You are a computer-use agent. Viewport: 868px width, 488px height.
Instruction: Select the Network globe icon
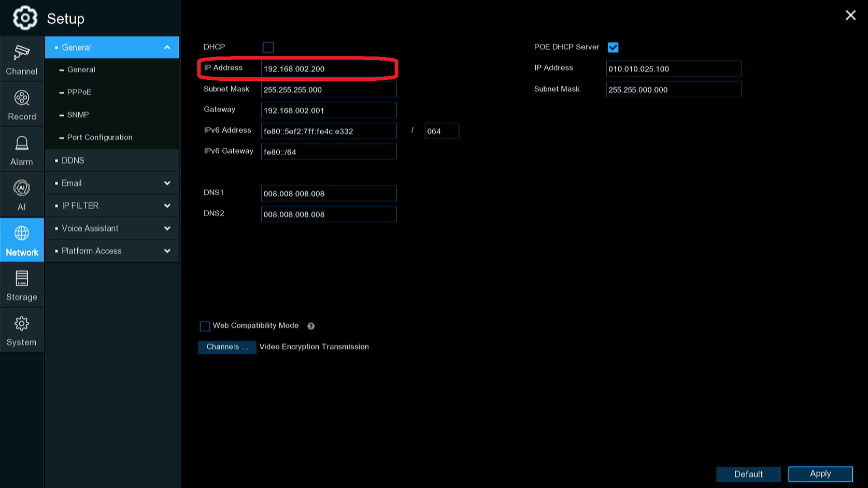tap(22, 239)
